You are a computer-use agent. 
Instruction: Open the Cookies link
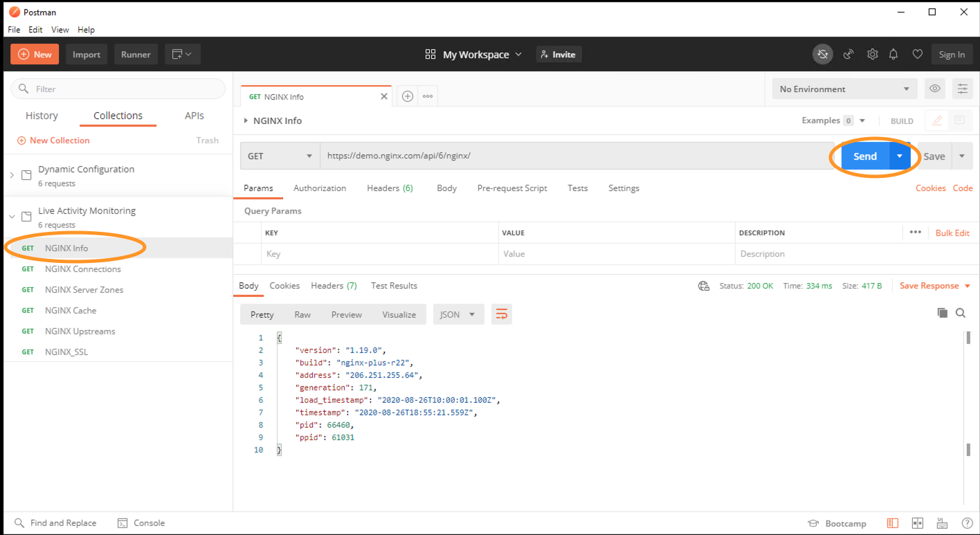tap(930, 188)
